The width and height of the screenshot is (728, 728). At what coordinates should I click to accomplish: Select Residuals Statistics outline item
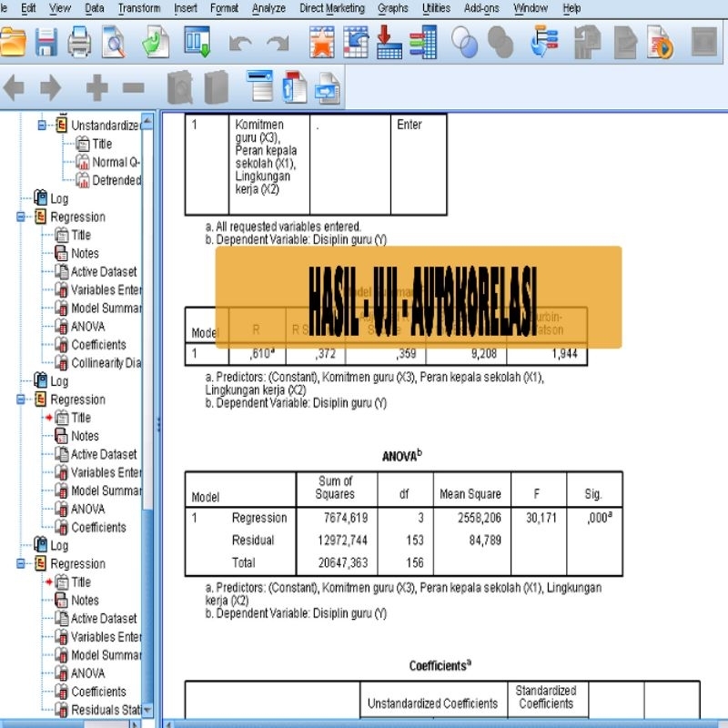[x=106, y=710]
